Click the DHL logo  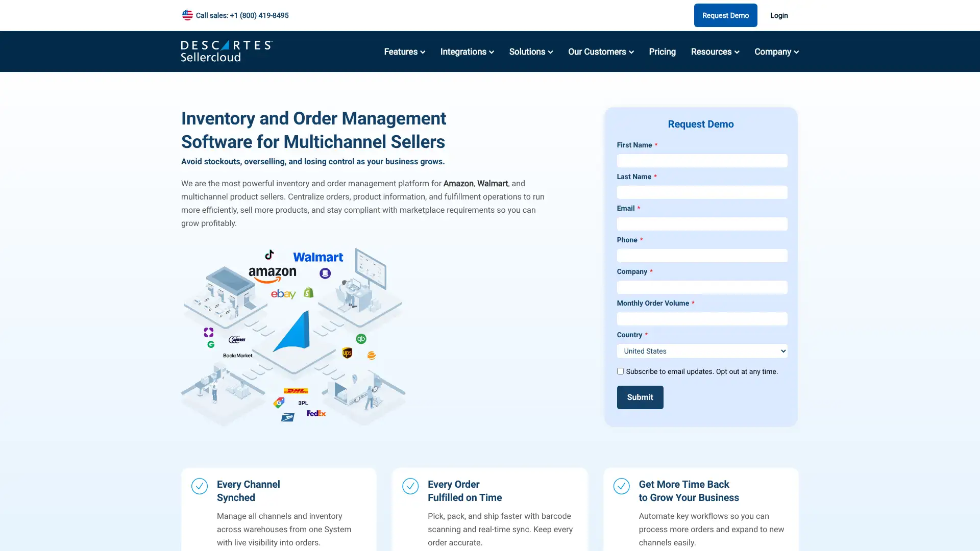[x=296, y=391]
